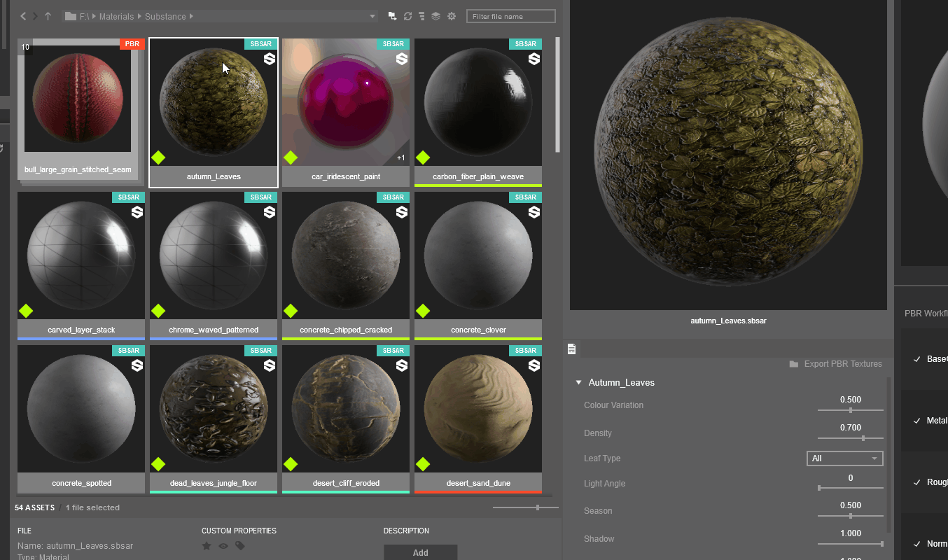Adjust the Colour Variation slider
Image resolution: width=948 pixels, height=560 pixels.
coord(850,410)
